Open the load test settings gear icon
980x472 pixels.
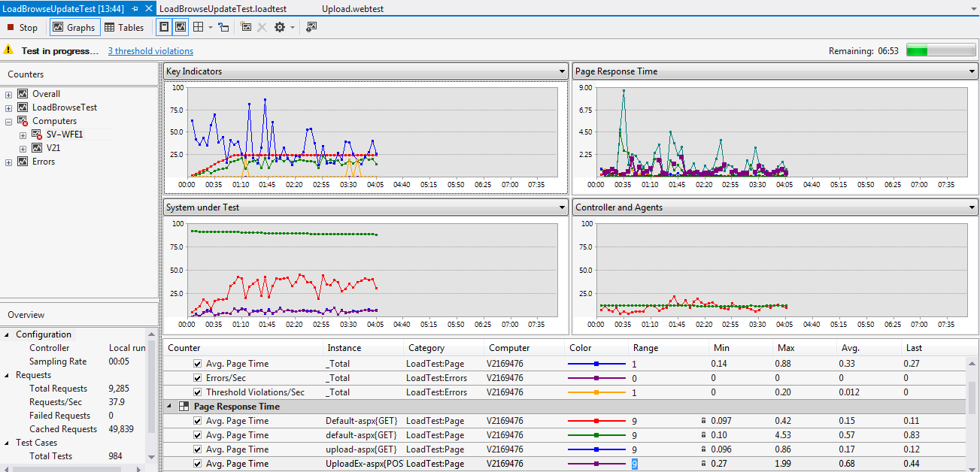pos(279,27)
